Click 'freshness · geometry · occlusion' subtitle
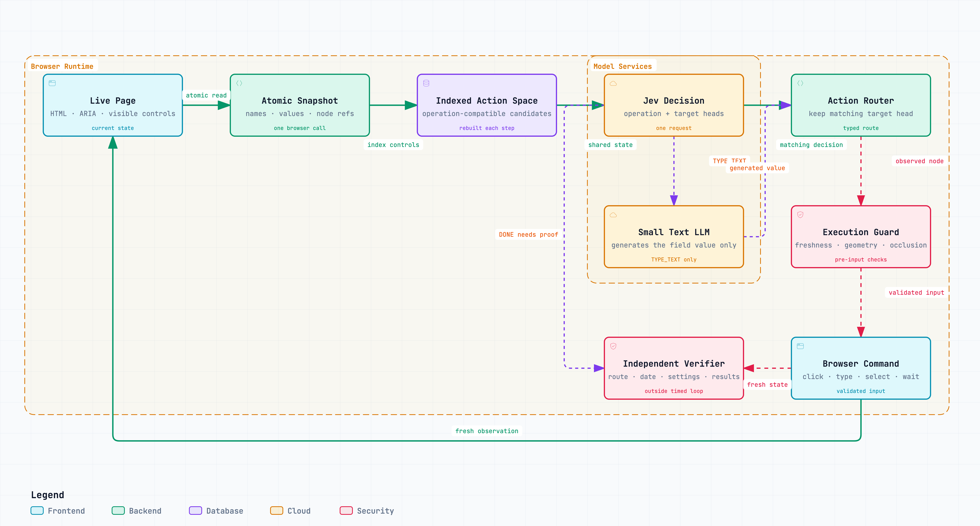This screenshot has height=526, width=980. click(x=861, y=245)
